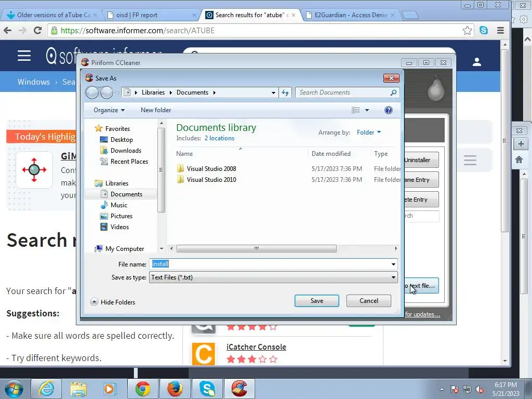Open the Save As help icon

pos(389,110)
